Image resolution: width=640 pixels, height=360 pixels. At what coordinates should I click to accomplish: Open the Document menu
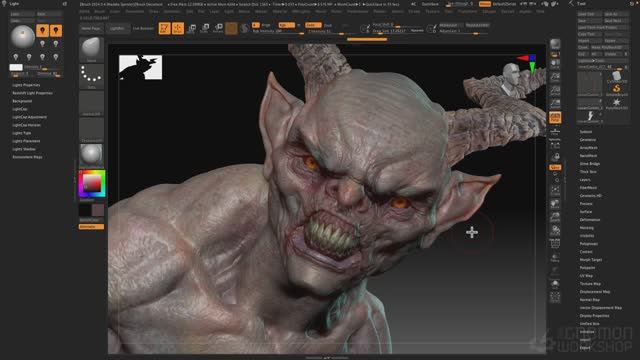click(x=135, y=11)
